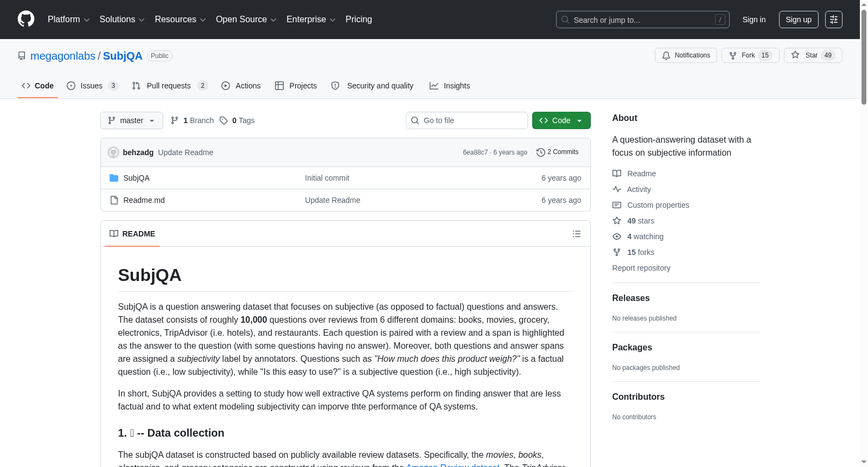Expand the Solutions menu

tap(122, 20)
